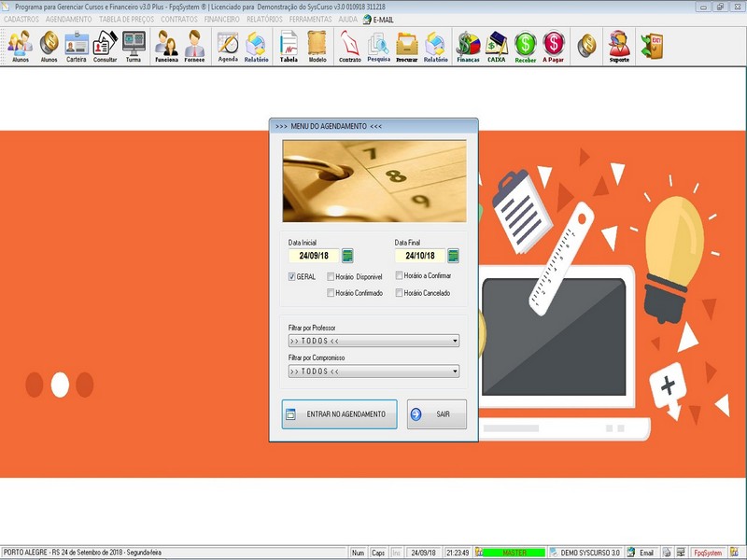This screenshot has width=747, height=560.
Task: Open the Suporte support icon
Action: pos(619,46)
